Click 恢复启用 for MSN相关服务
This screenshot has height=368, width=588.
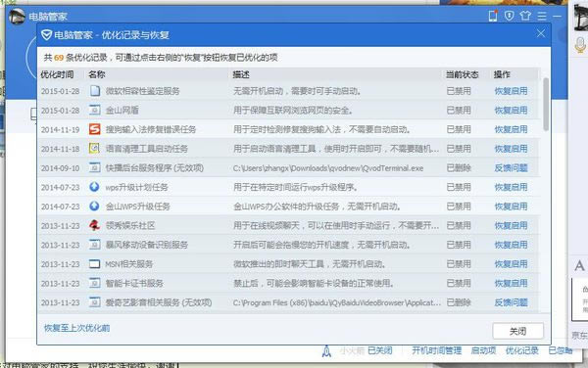coord(511,264)
